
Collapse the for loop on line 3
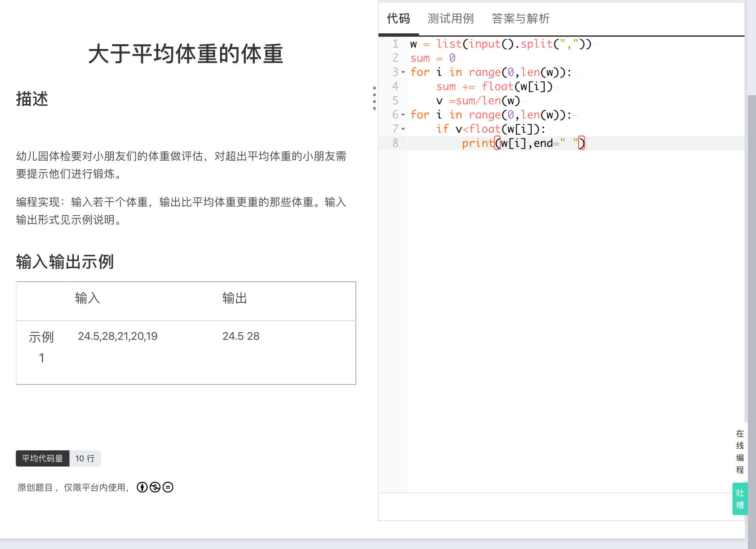click(x=403, y=72)
